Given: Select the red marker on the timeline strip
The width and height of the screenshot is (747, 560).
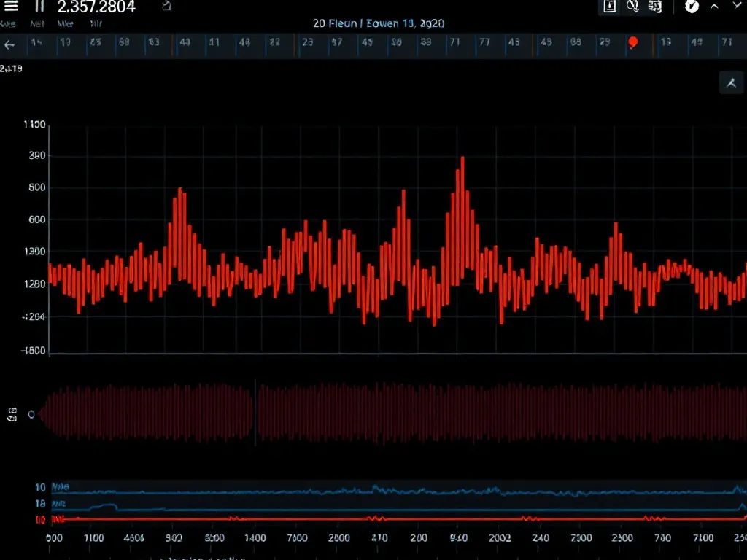Looking at the screenshot, I should tap(632, 42).
